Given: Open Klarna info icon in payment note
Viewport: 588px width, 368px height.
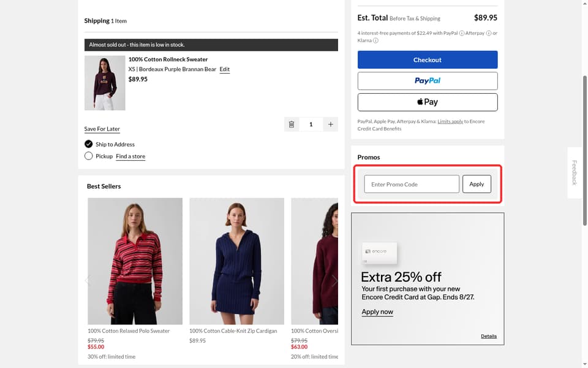Looking at the screenshot, I should point(375,40).
